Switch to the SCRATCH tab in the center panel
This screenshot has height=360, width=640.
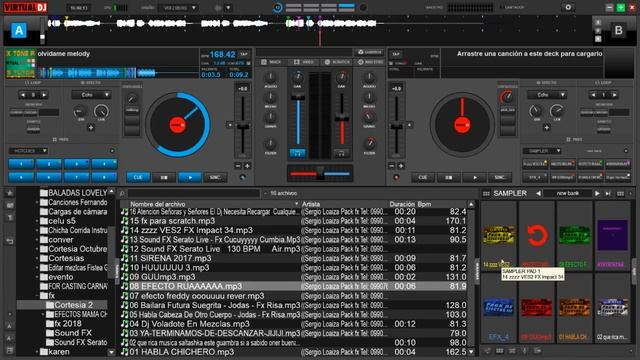coord(337,62)
